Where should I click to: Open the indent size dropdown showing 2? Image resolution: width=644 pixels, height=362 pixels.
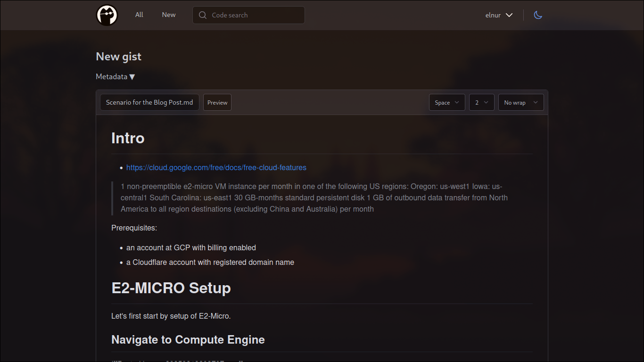point(481,102)
